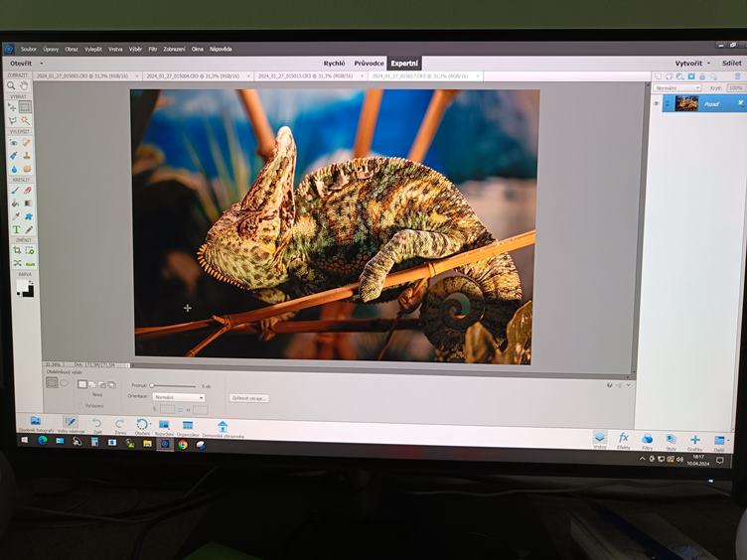Set selection mode to New selection
Image resolution: width=747 pixels, height=560 pixels.
coord(82,384)
